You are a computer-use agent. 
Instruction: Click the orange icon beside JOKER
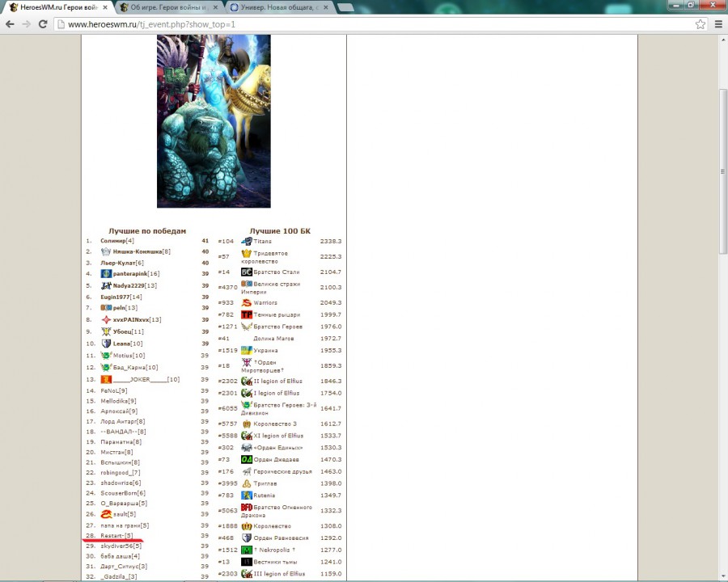[x=106, y=379]
